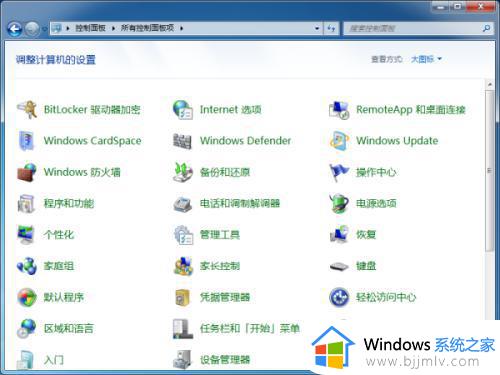Open the 设备管理器 icon
The image size is (500, 375).
(183, 360)
